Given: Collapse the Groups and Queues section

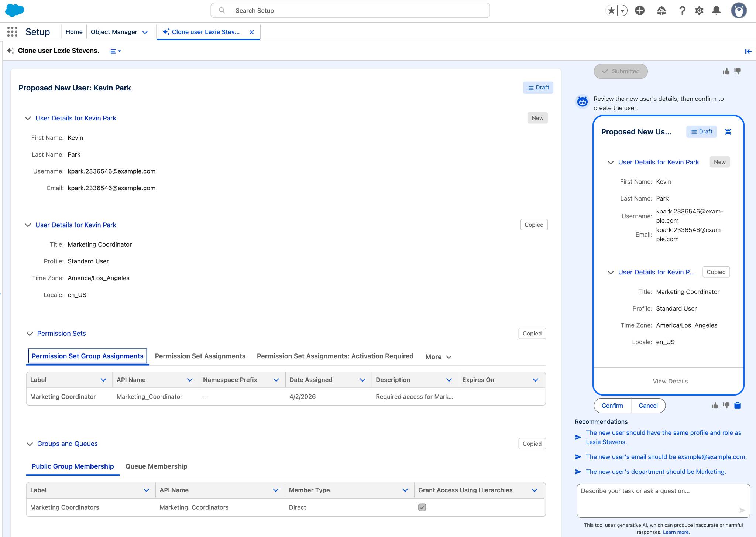Looking at the screenshot, I should click(30, 444).
